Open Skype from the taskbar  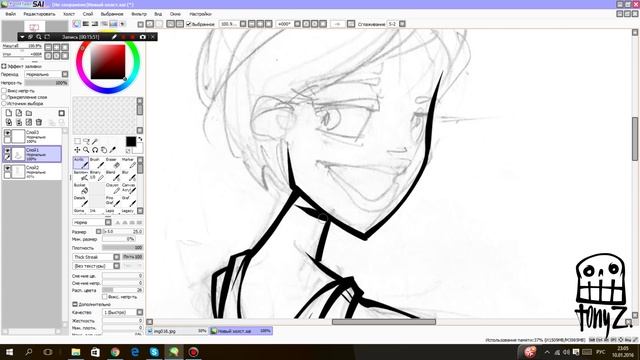154,352
